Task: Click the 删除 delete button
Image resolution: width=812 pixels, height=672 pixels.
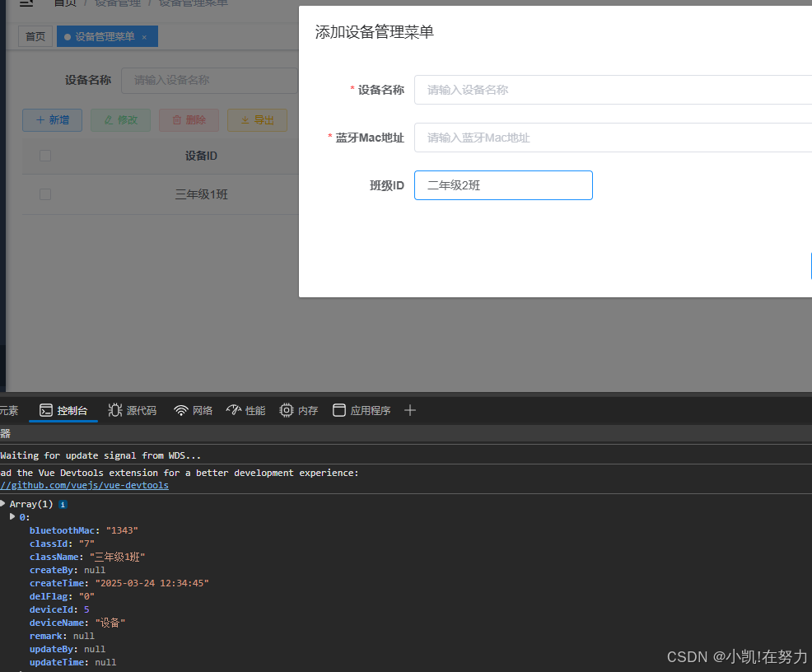Action: 189,120
